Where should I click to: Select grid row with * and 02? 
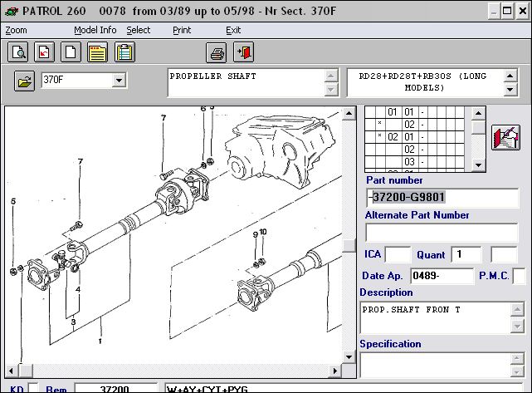click(415, 125)
